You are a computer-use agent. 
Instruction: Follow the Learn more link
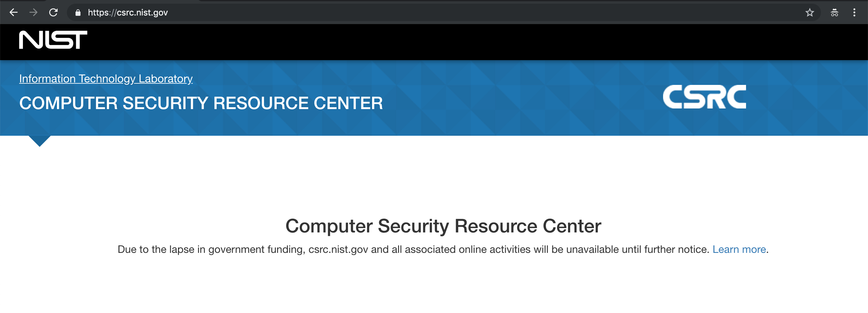click(x=739, y=249)
